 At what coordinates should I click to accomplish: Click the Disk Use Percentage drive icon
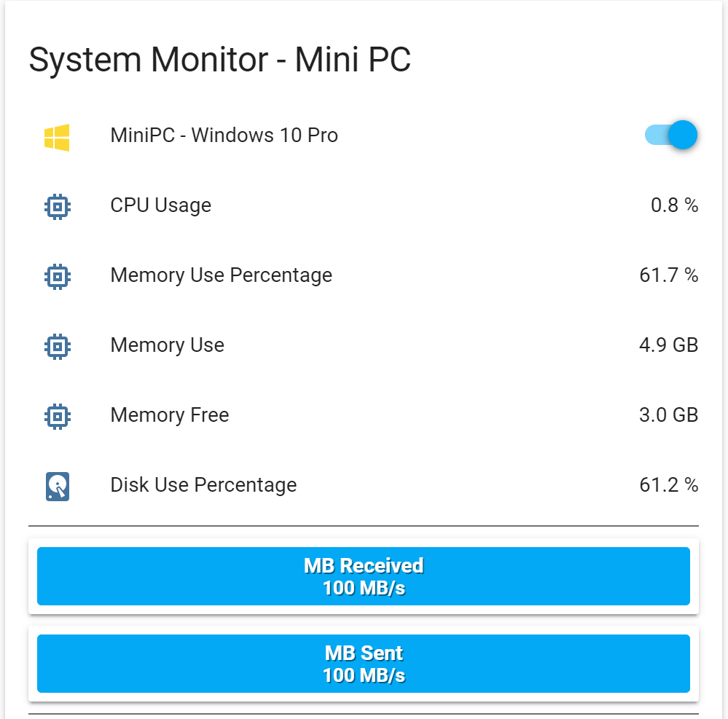click(x=57, y=486)
